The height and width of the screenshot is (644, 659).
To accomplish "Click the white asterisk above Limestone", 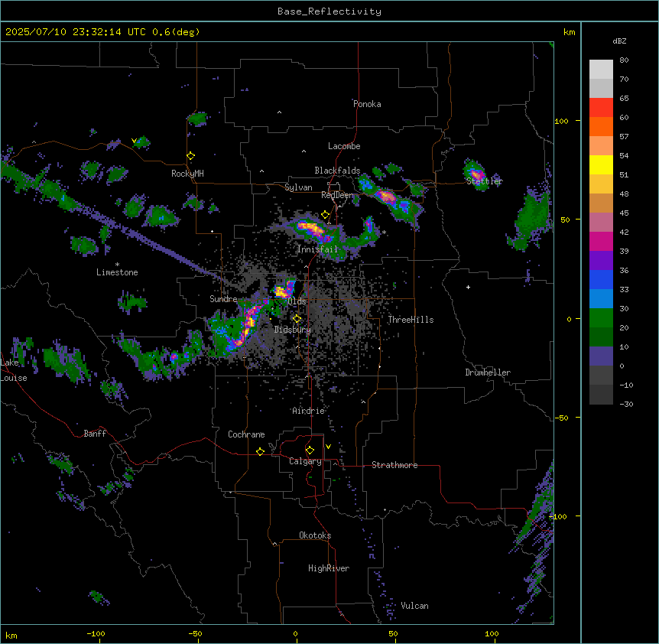I will point(117,265).
